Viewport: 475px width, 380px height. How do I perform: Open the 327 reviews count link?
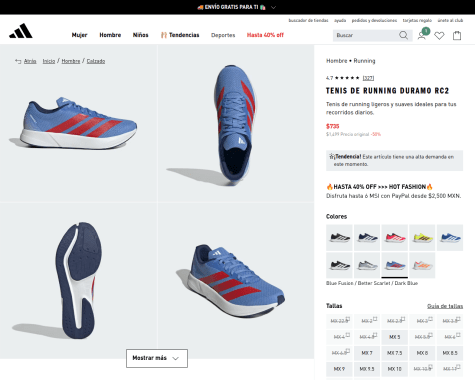tap(368, 78)
